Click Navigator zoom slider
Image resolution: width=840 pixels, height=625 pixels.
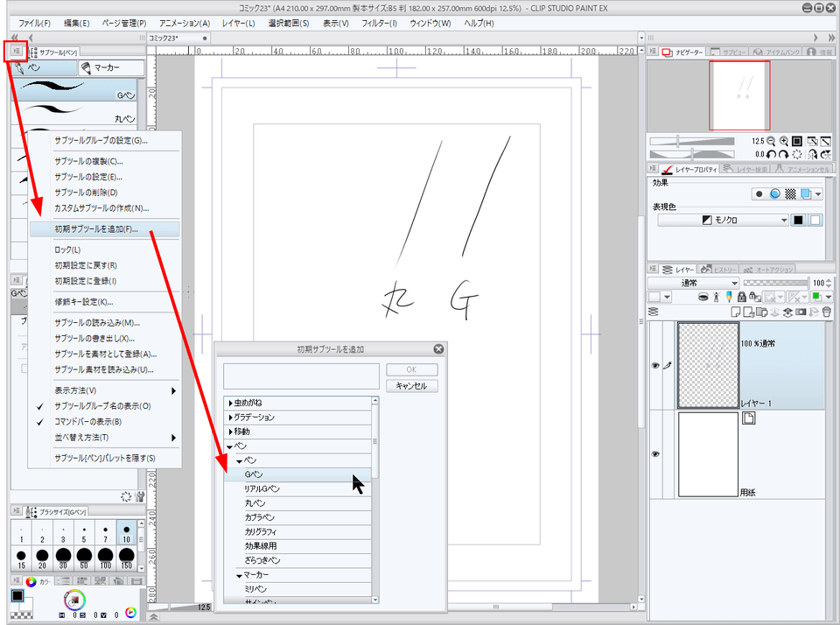point(691,141)
